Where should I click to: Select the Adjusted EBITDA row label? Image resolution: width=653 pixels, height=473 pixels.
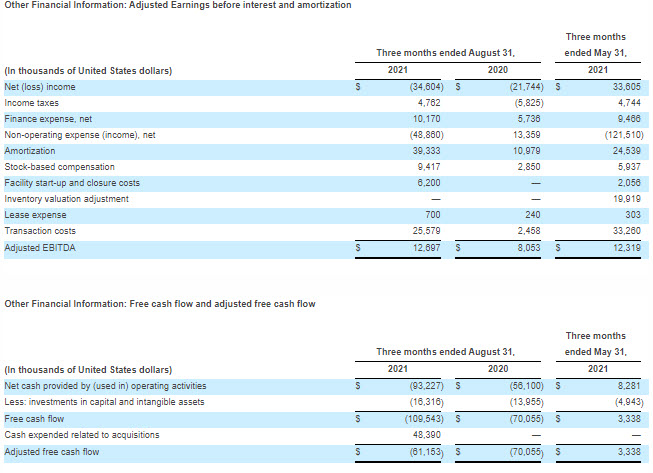tap(39, 247)
